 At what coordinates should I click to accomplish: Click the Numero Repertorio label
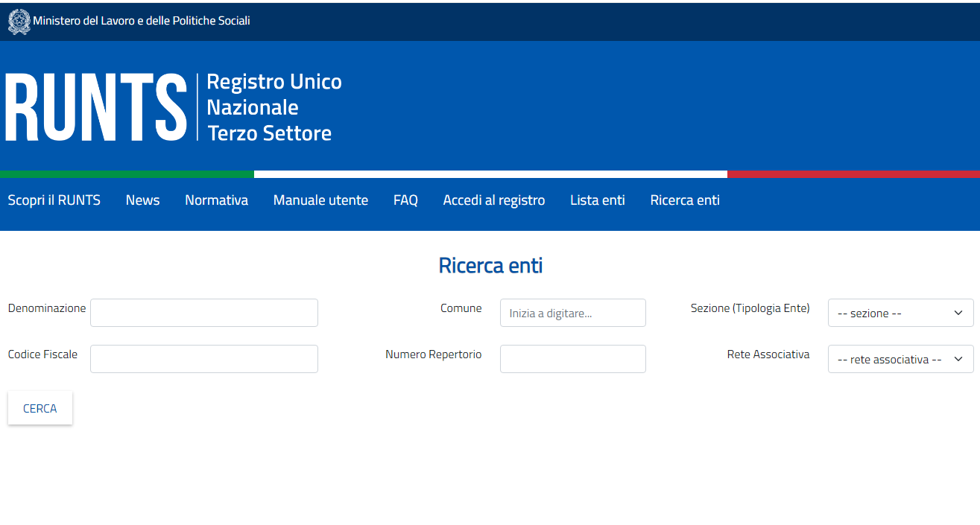pos(434,354)
